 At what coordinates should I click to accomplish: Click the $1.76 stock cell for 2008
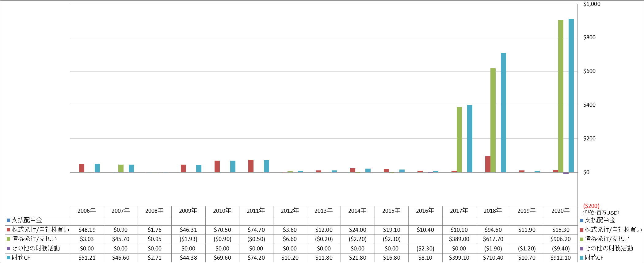154,230
